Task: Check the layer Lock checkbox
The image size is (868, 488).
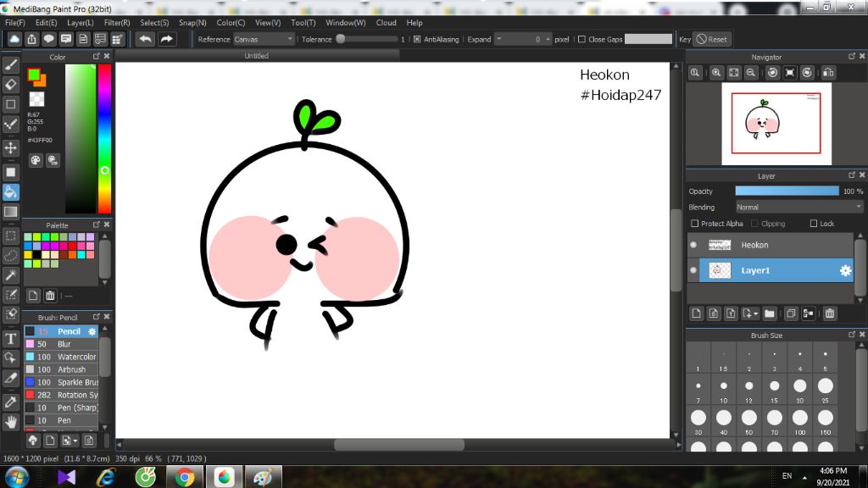Action: point(814,224)
